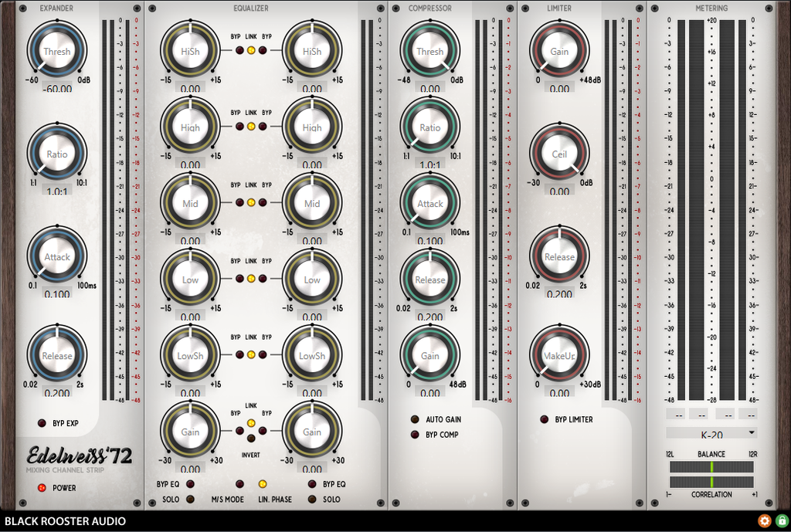
Task: Bypass the right HiSh EQ band
Action: click(x=263, y=50)
